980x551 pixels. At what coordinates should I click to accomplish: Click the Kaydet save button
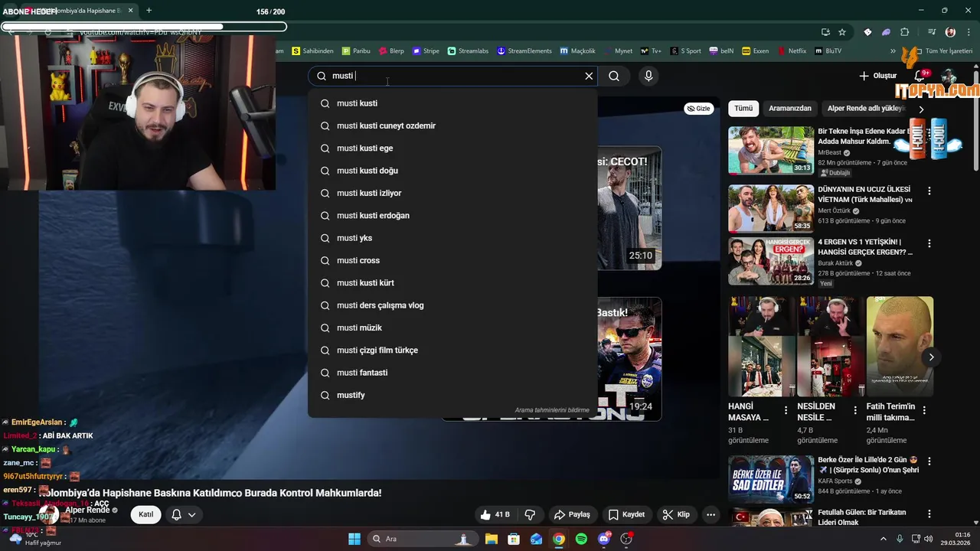coord(626,514)
